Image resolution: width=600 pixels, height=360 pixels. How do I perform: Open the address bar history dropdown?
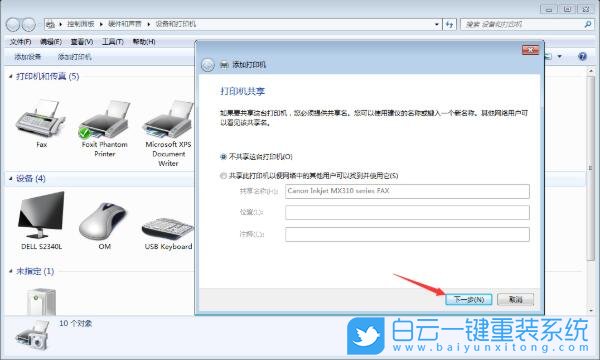point(437,24)
